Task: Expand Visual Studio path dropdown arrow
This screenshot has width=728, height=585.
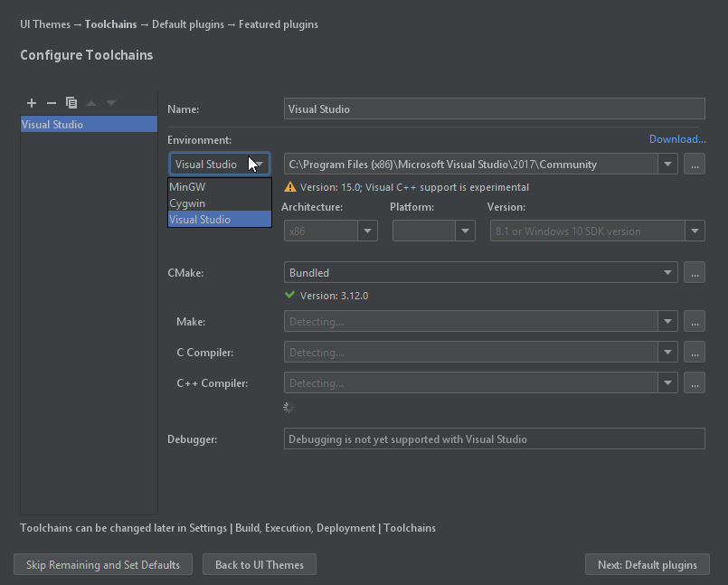Action: pos(667,164)
